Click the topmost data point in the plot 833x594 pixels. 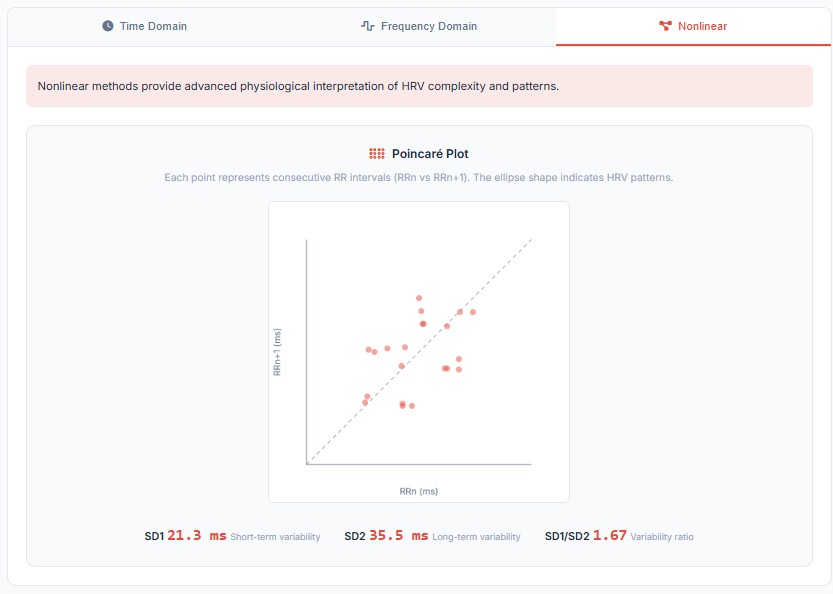click(419, 298)
